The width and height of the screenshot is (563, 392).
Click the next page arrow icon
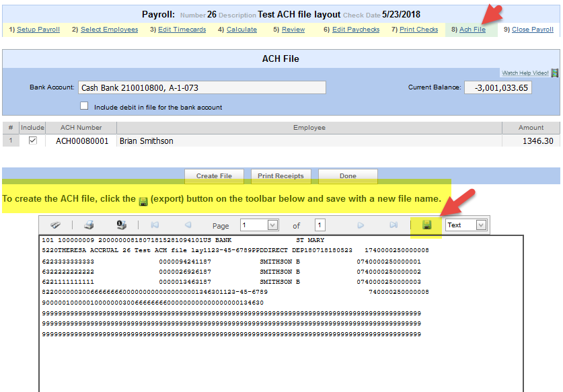[x=361, y=225]
